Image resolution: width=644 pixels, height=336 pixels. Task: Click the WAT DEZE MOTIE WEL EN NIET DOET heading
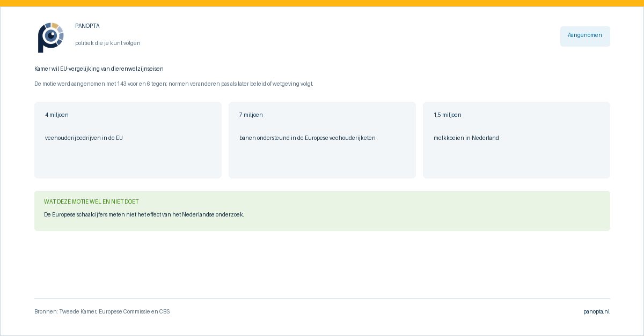(91, 202)
